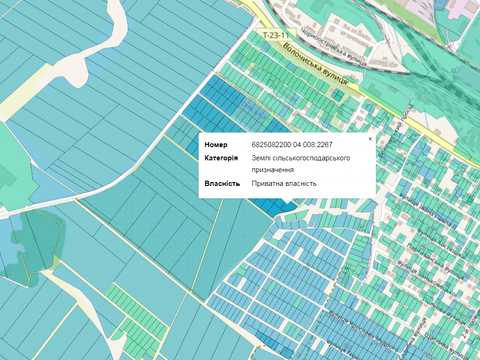Click the 'Номер' label in popup
480x360 pixels.
click(x=216, y=145)
